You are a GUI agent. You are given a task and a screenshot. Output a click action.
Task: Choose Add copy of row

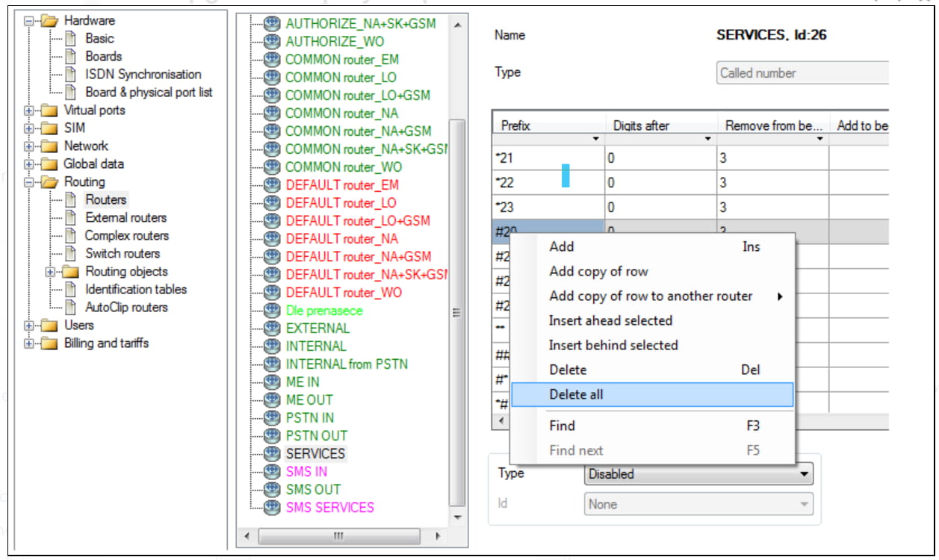653,271
